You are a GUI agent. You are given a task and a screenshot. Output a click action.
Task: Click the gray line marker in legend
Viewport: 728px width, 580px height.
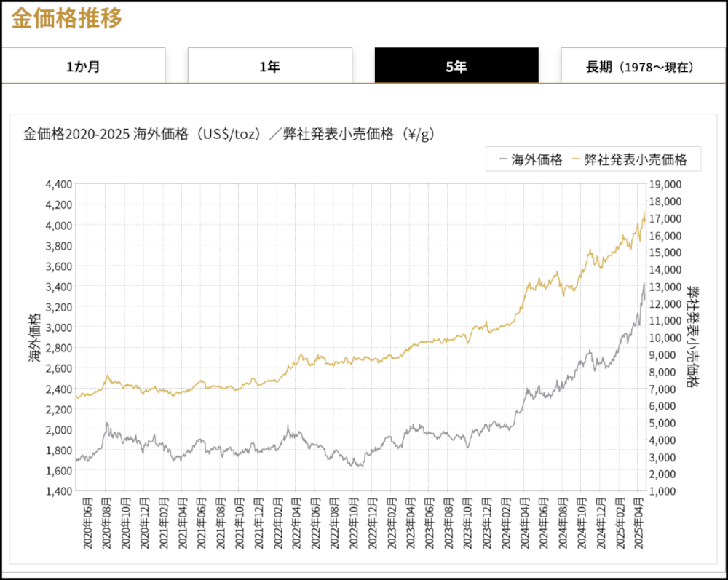pyautogui.click(x=502, y=159)
